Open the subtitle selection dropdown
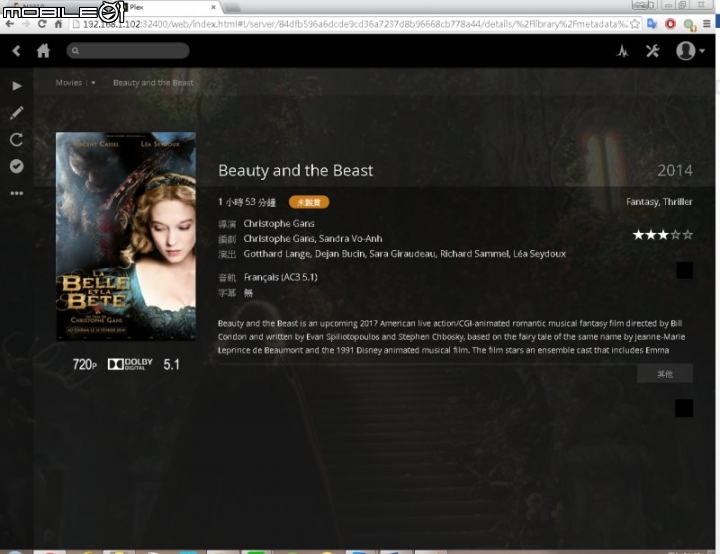720x554 pixels. coord(248,293)
